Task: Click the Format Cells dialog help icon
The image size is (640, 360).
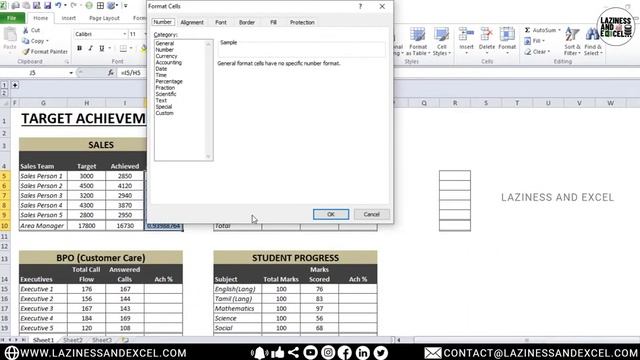Action: (x=360, y=6)
